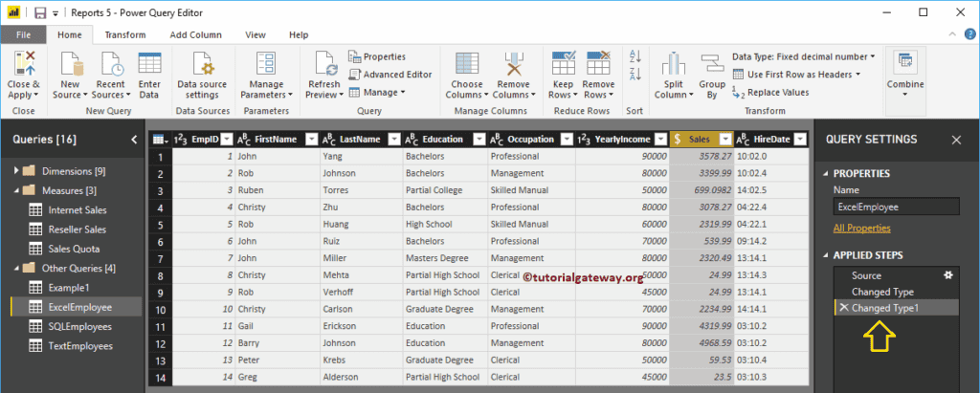
Task: Open the Manage dropdown in Query group
Action: click(x=377, y=93)
